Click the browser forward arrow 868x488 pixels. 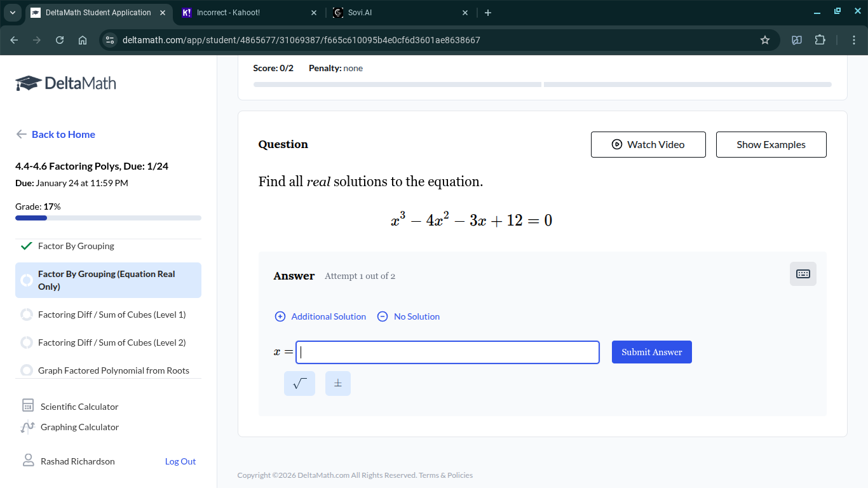[37, 40]
